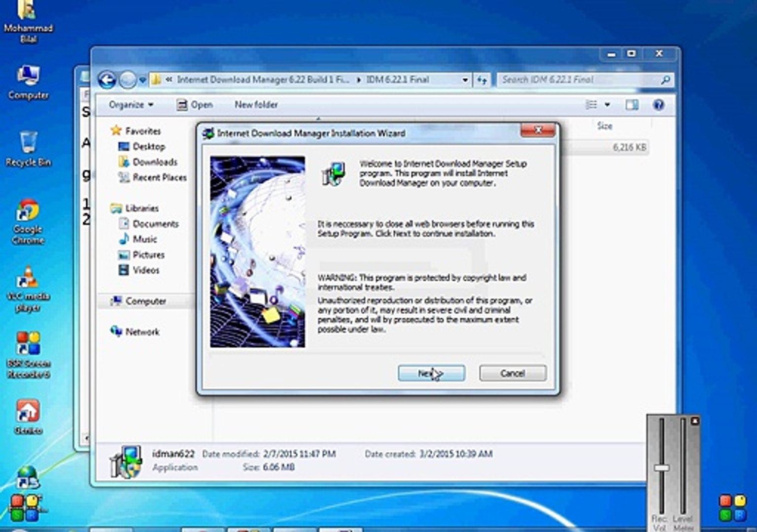Click the Explorer Help question mark icon
Screen dimensions: 757x532
(658, 104)
